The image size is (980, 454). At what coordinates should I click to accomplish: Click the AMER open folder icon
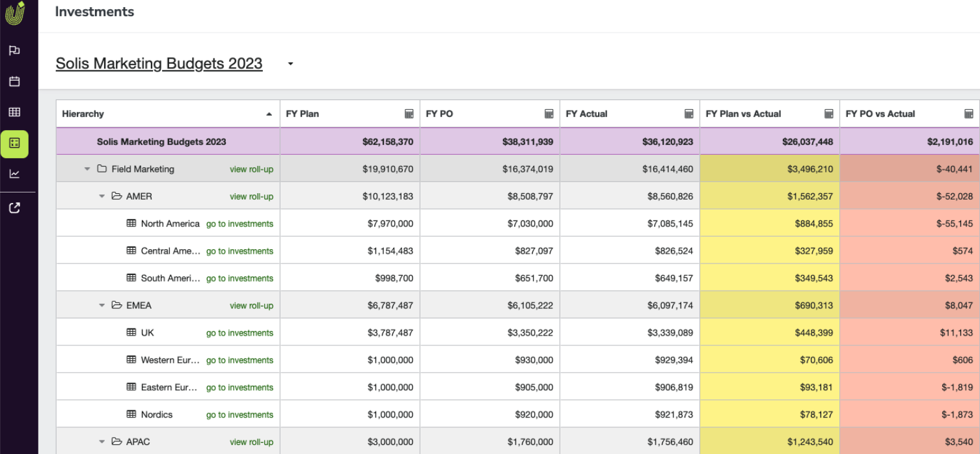(117, 196)
